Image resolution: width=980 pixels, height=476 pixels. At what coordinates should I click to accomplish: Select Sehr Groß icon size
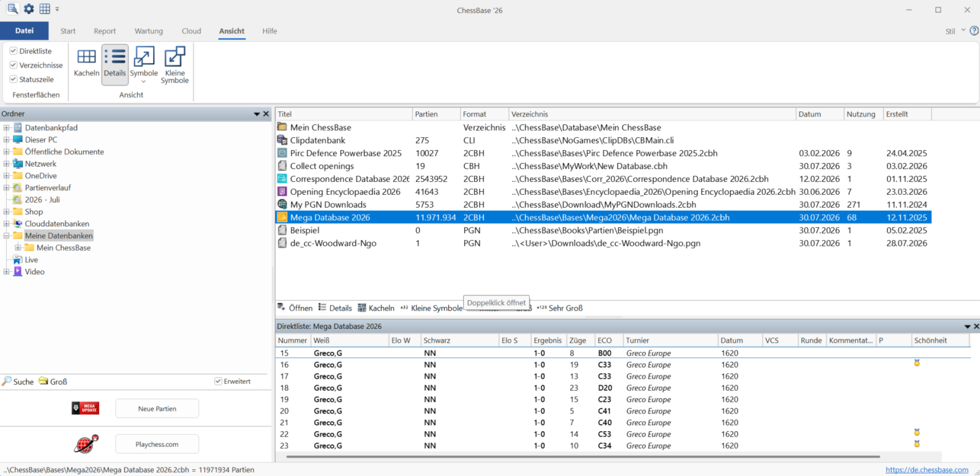click(560, 308)
